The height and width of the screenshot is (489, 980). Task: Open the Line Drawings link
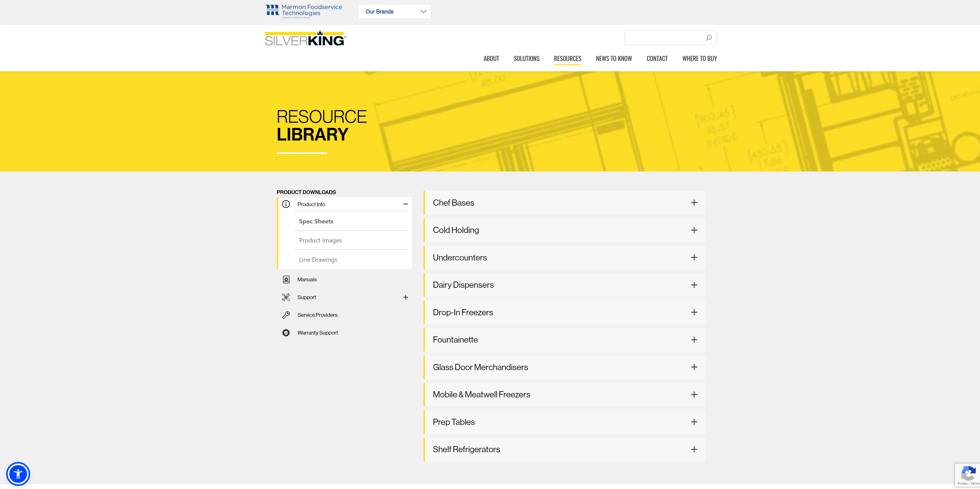(318, 260)
